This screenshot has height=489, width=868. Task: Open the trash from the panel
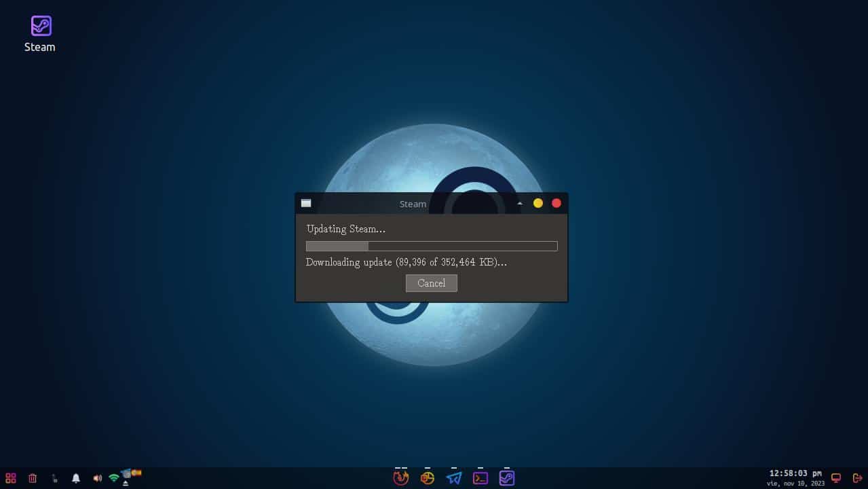point(33,478)
